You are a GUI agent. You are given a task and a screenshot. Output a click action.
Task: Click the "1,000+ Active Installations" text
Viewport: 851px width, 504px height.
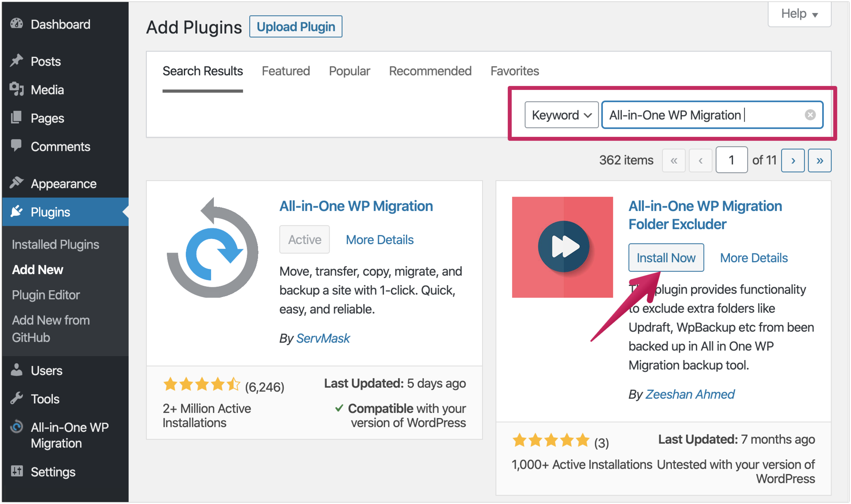click(x=582, y=465)
